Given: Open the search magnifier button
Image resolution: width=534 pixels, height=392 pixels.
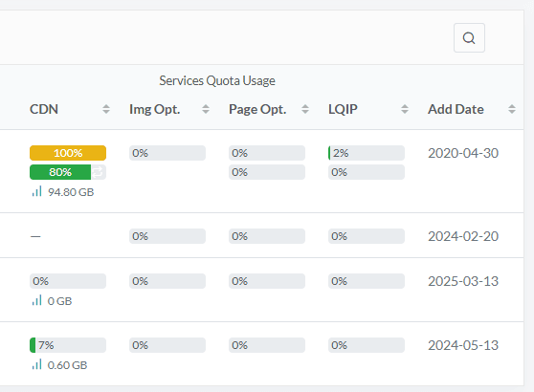Looking at the screenshot, I should click(x=469, y=38).
